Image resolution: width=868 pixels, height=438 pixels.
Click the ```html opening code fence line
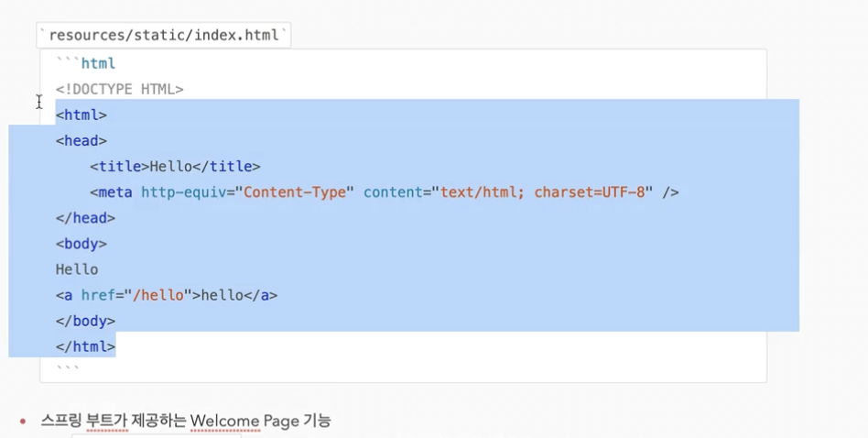[86, 63]
